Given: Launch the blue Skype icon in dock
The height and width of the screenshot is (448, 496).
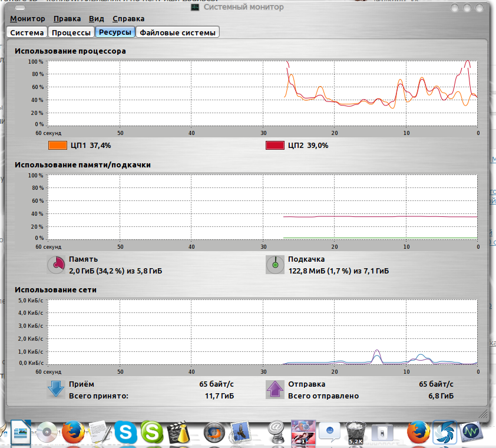Looking at the screenshot, I should [x=125, y=433].
